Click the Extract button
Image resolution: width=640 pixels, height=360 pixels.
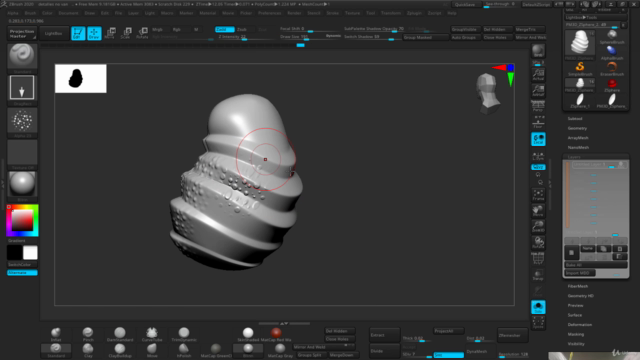(384, 335)
